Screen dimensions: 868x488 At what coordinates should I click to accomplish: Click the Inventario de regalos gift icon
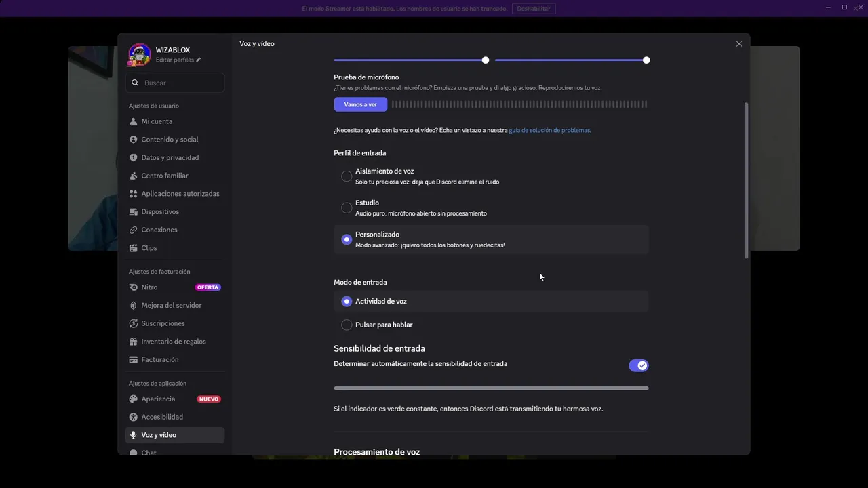[x=134, y=342]
